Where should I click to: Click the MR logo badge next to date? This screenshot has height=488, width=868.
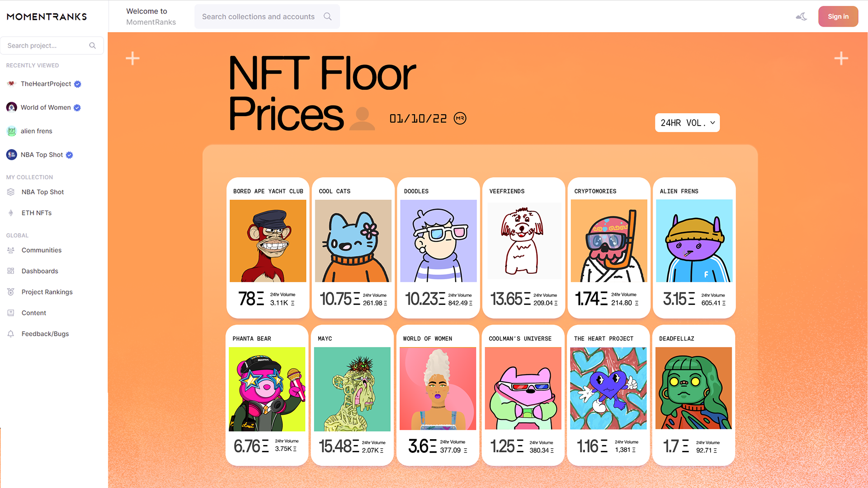[460, 118]
